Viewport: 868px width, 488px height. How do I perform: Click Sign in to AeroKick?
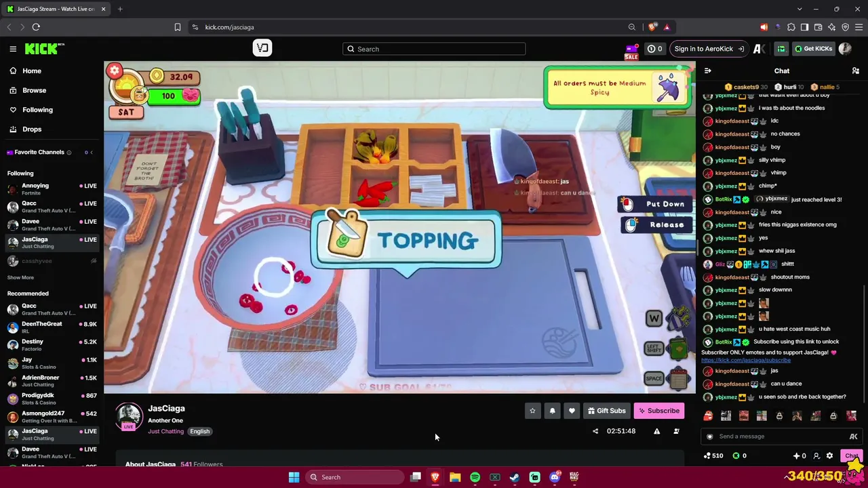point(709,49)
